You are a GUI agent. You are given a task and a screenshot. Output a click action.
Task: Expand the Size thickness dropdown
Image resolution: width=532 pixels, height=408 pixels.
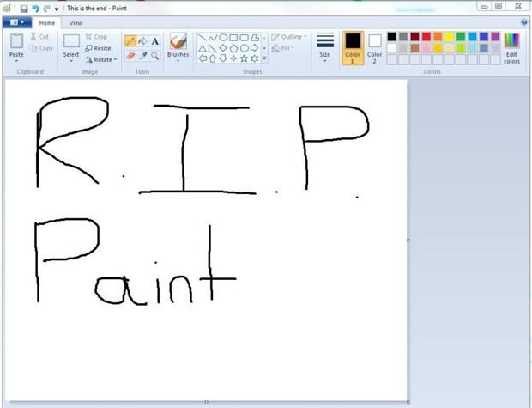tap(324, 61)
